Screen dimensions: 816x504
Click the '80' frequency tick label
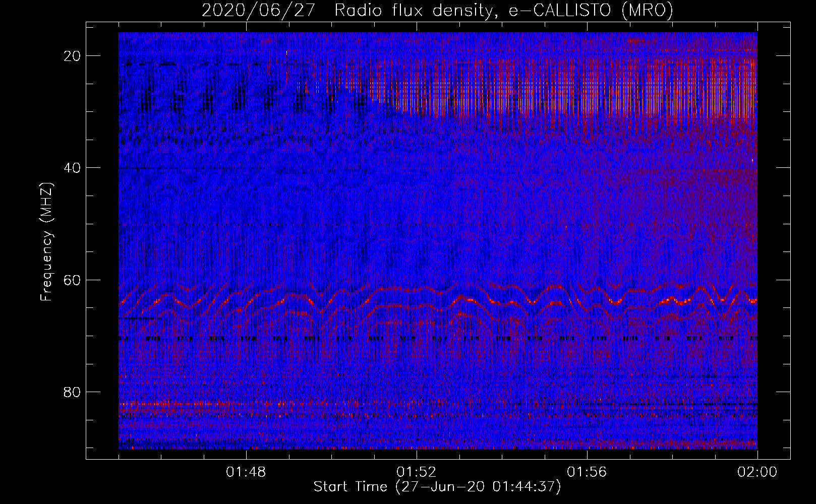73,392
